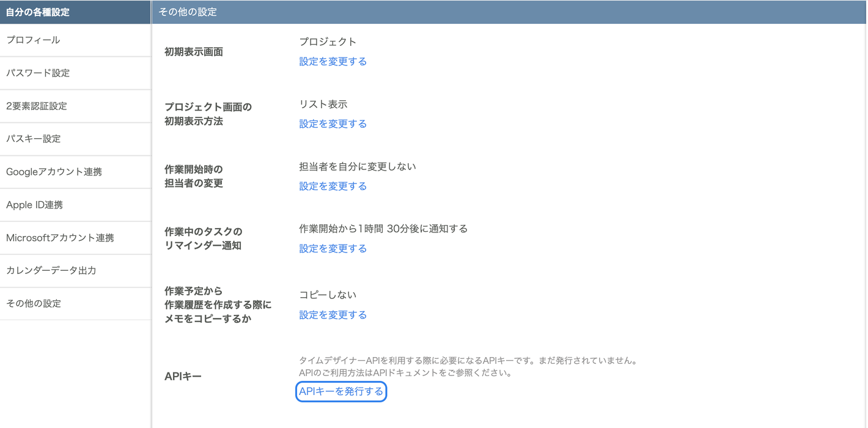
Task: Click the プロジェクト画面の初期表示方法 label
Action: pyautogui.click(x=208, y=114)
